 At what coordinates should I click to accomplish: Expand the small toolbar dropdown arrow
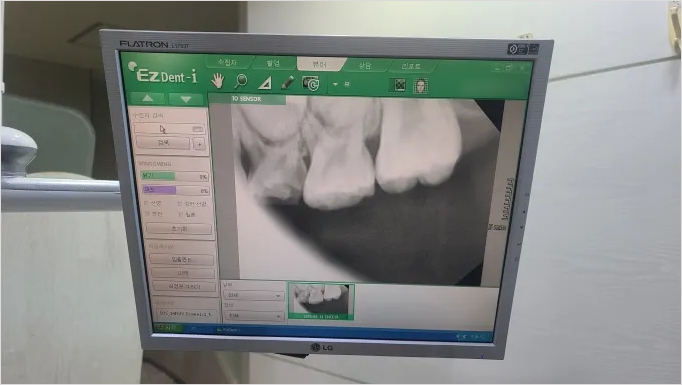335,84
